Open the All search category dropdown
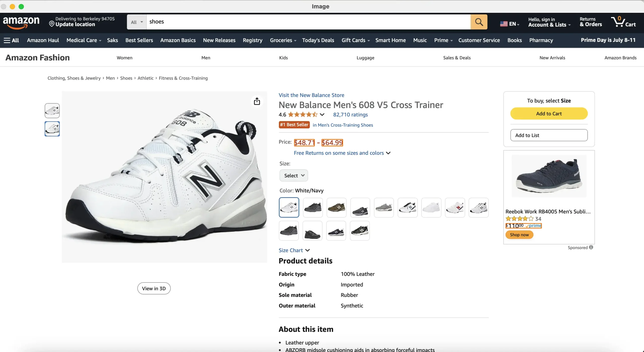The height and width of the screenshot is (352, 644). click(x=137, y=22)
